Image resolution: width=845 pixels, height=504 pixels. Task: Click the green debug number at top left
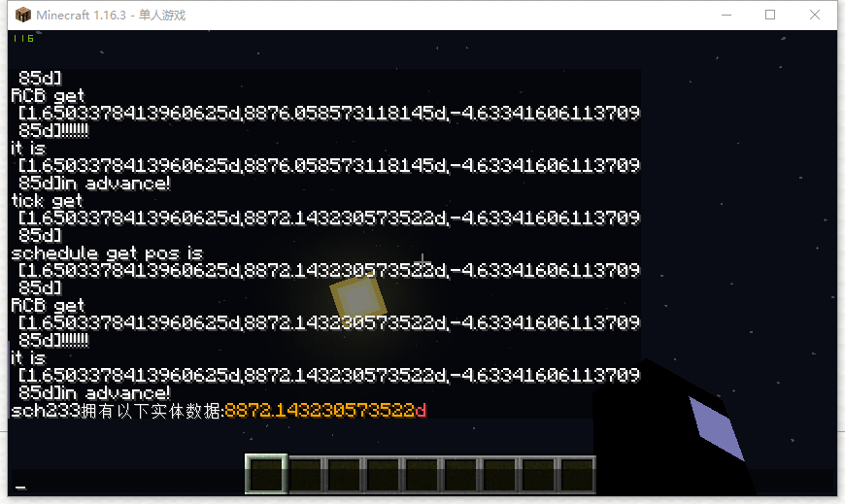click(x=22, y=39)
